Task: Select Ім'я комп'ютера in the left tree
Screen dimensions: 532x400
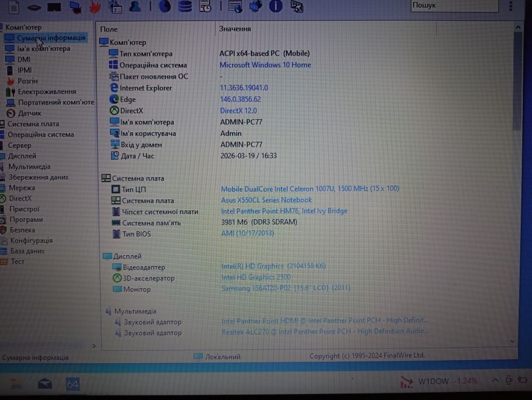Action: click(x=44, y=49)
